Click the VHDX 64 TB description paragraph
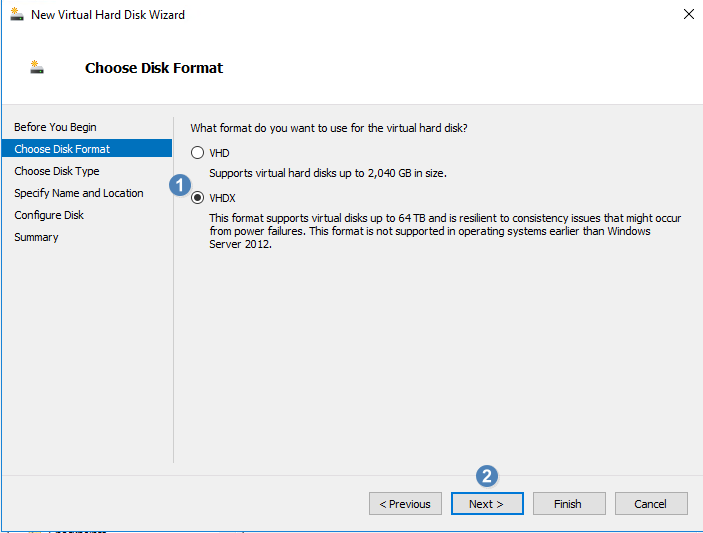Viewport: 703px width, 533px height. click(445, 231)
